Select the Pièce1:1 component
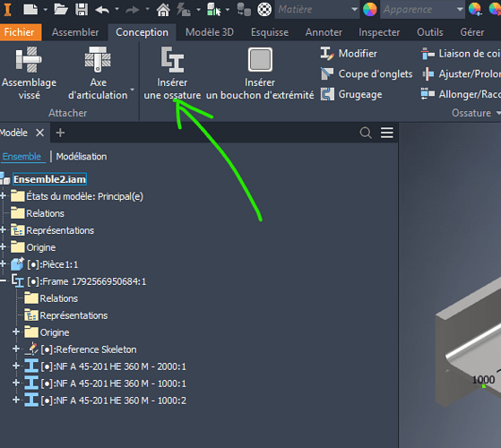Image resolution: width=501 pixels, height=448 pixels. 52,264
